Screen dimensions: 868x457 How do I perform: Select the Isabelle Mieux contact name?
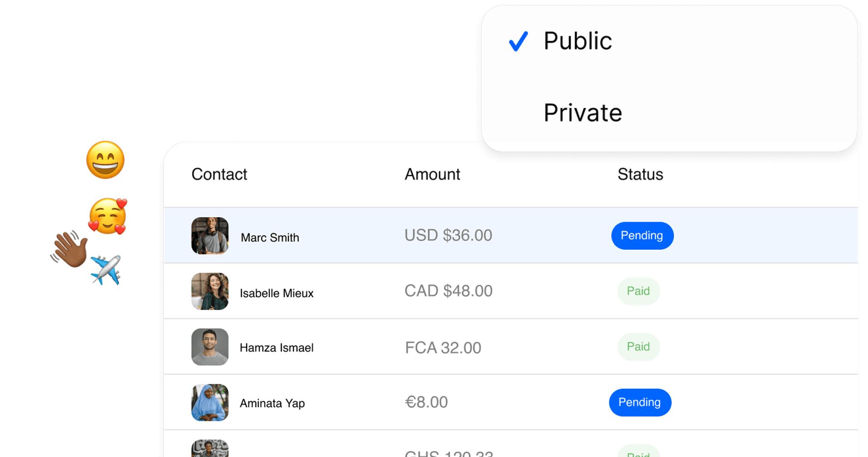[277, 293]
